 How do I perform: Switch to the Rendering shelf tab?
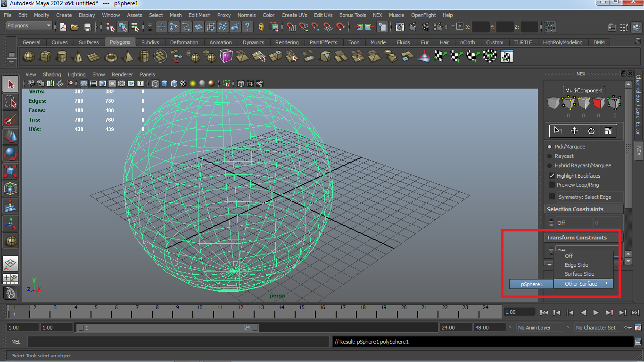coord(287,42)
